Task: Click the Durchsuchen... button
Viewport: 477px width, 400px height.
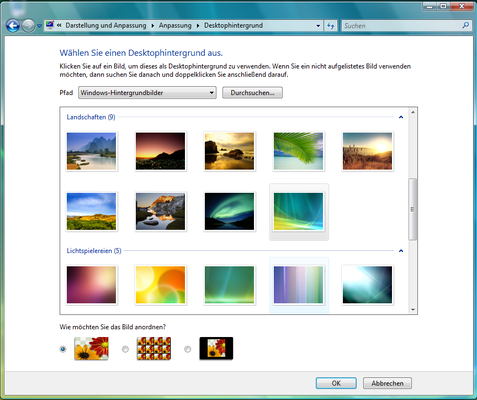Action: coord(252,93)
